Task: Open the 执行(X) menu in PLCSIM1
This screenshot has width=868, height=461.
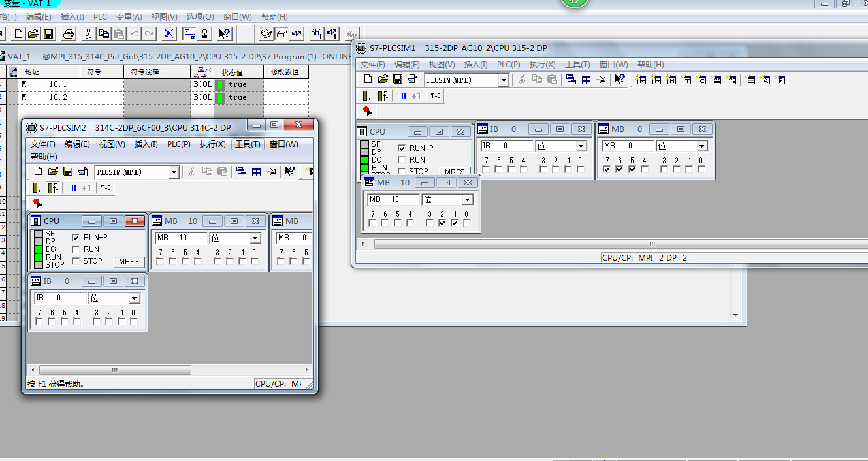Action: [x=542, y=65]
